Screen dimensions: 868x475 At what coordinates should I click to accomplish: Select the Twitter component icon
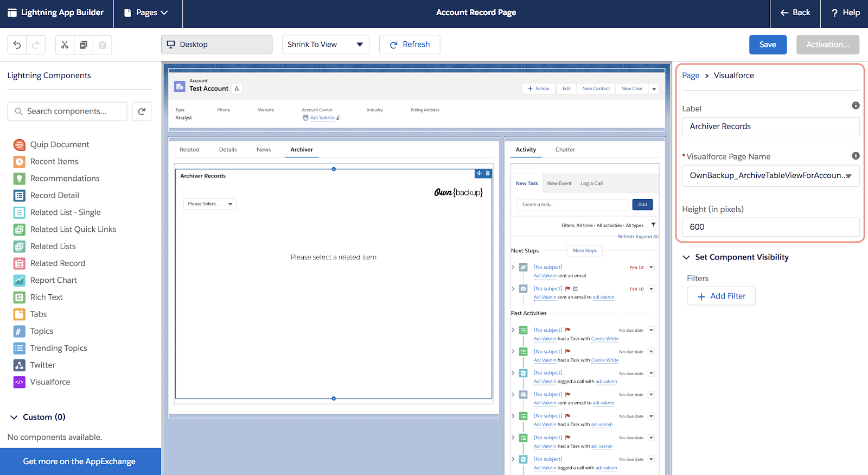tap(20, 365)
